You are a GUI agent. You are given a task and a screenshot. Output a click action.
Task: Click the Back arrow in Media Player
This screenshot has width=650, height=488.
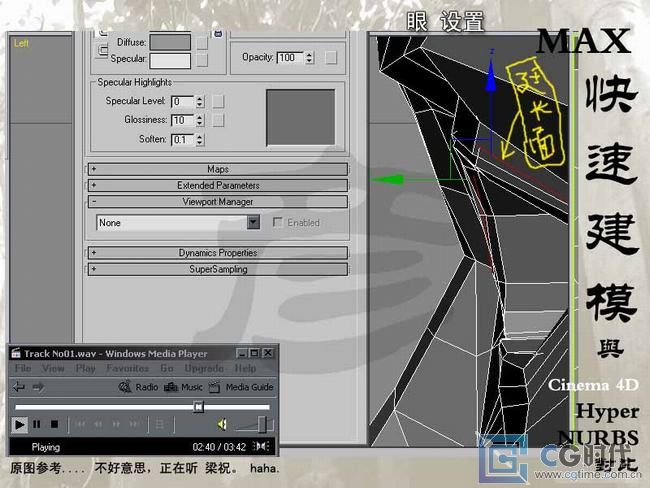tap(18, 387)
